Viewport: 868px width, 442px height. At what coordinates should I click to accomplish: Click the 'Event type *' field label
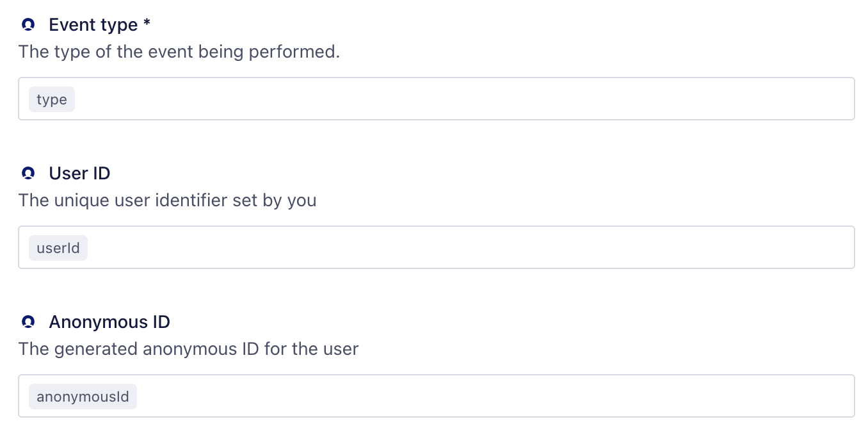[100, 25]
